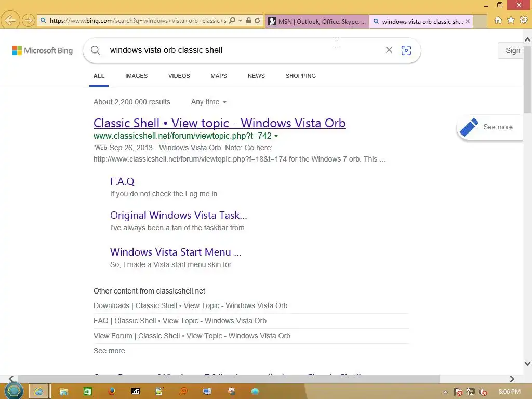Click the blue globe taskbar icon

[255, 392]
